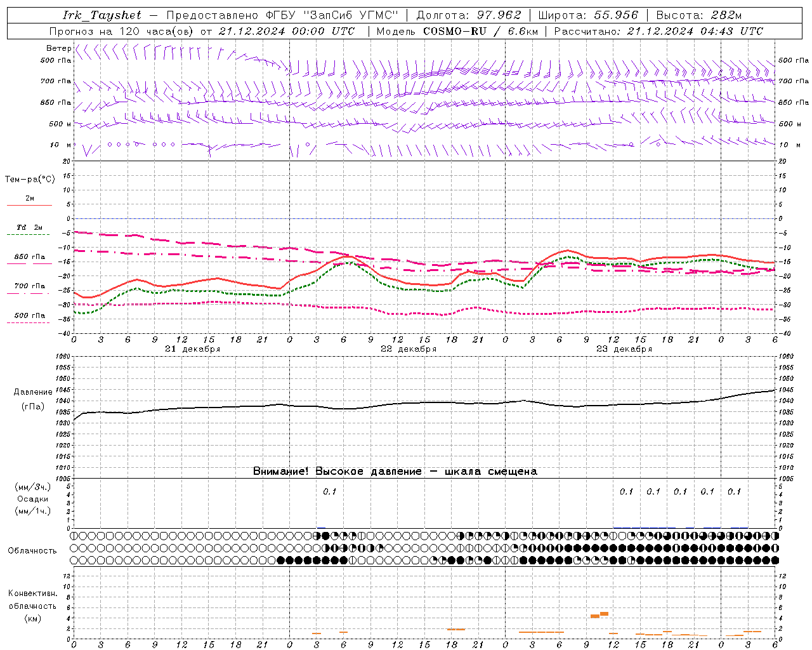Click the Конвективн. label
812x650 pixels.
(32, 594)
